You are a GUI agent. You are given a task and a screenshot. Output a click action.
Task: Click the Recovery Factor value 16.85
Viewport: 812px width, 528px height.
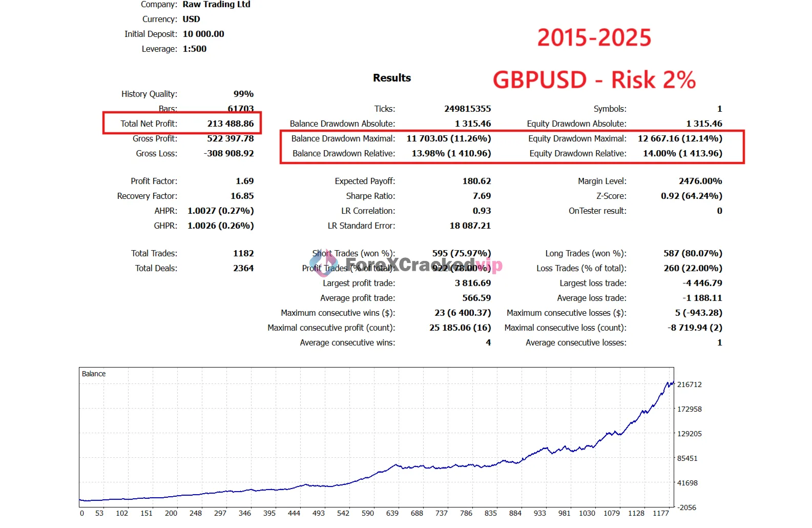coord(242,196)
